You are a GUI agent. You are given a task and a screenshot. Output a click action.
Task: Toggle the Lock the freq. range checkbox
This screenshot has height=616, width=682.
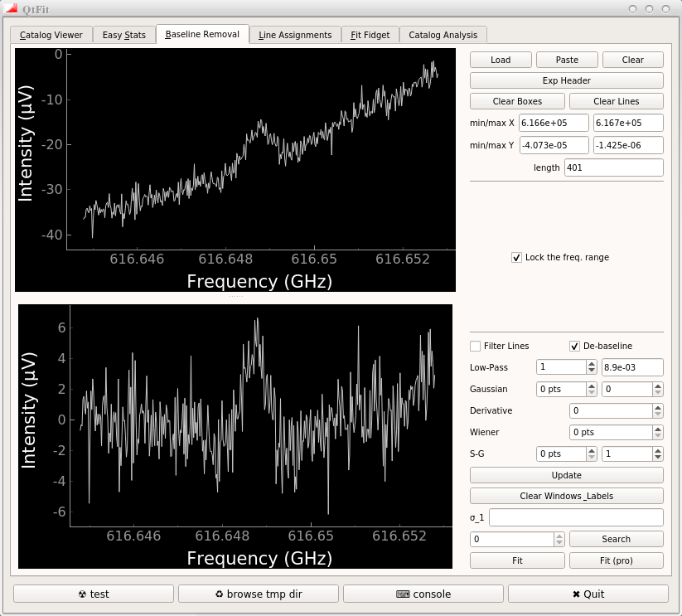[x=517, y=257]
